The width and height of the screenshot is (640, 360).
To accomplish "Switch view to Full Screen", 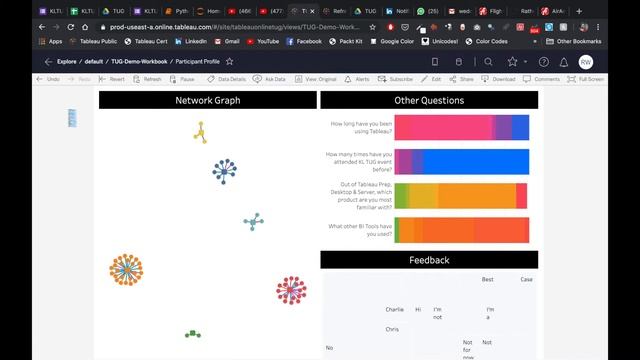I will [x=585, y=79].
